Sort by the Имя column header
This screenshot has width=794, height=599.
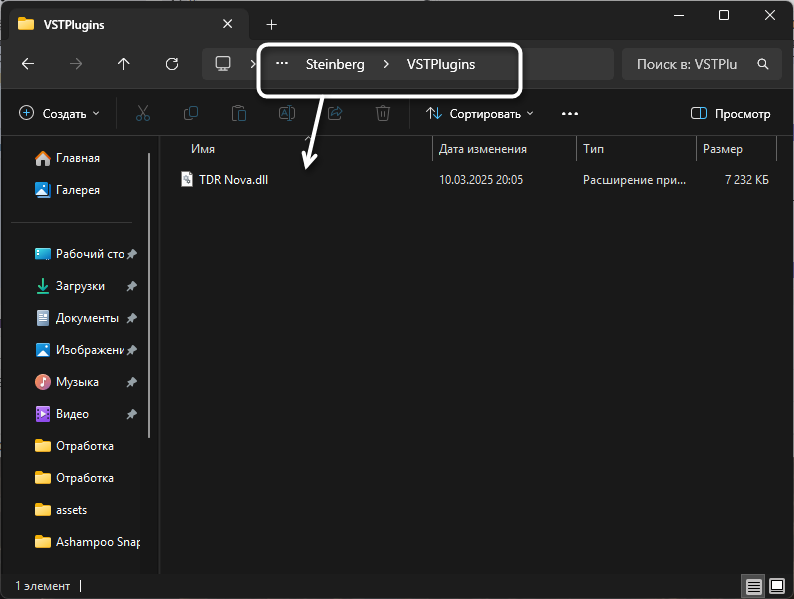[203, 149]
